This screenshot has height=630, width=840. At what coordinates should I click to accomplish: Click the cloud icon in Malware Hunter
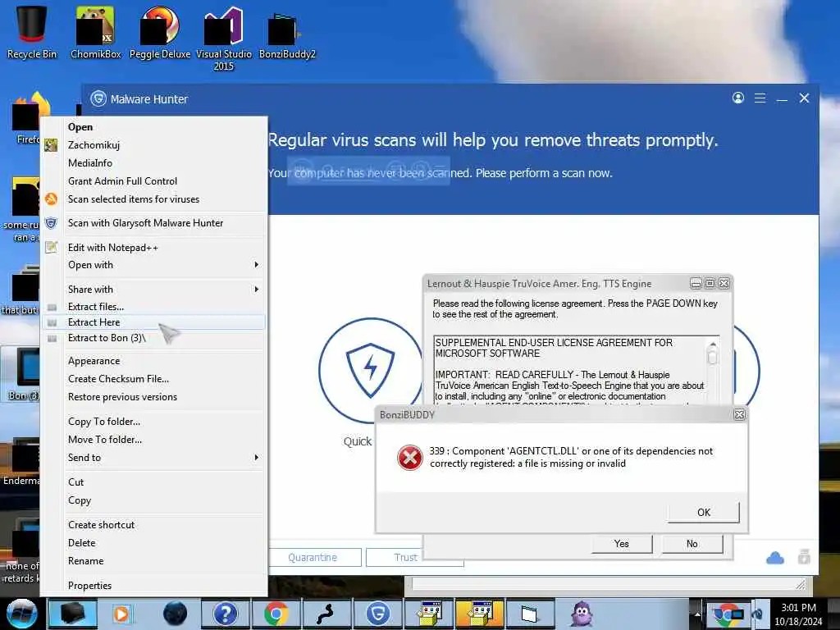(x=774, y=558)
